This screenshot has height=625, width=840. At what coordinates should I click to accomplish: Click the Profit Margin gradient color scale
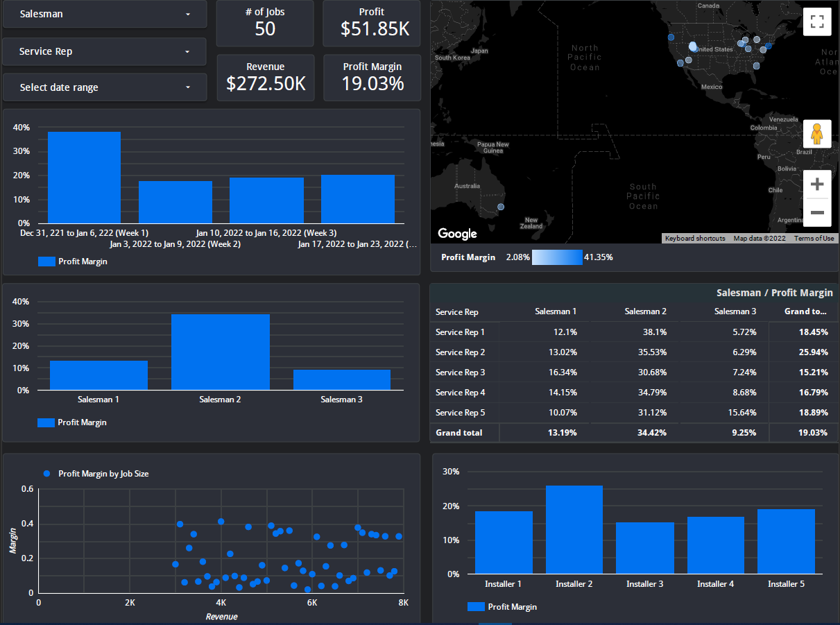[558, 257]
